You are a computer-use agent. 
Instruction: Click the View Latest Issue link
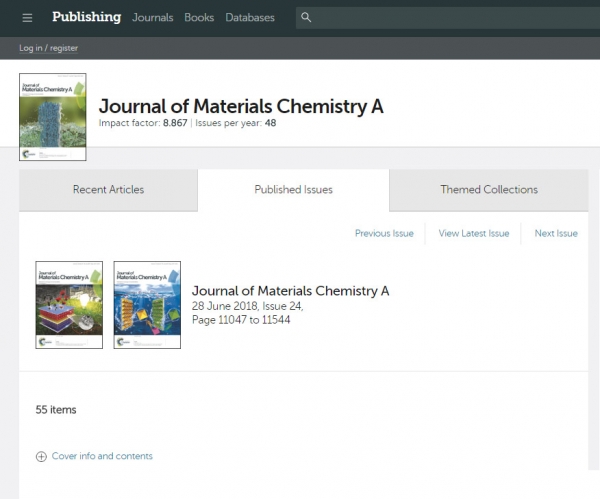(474, 233)
